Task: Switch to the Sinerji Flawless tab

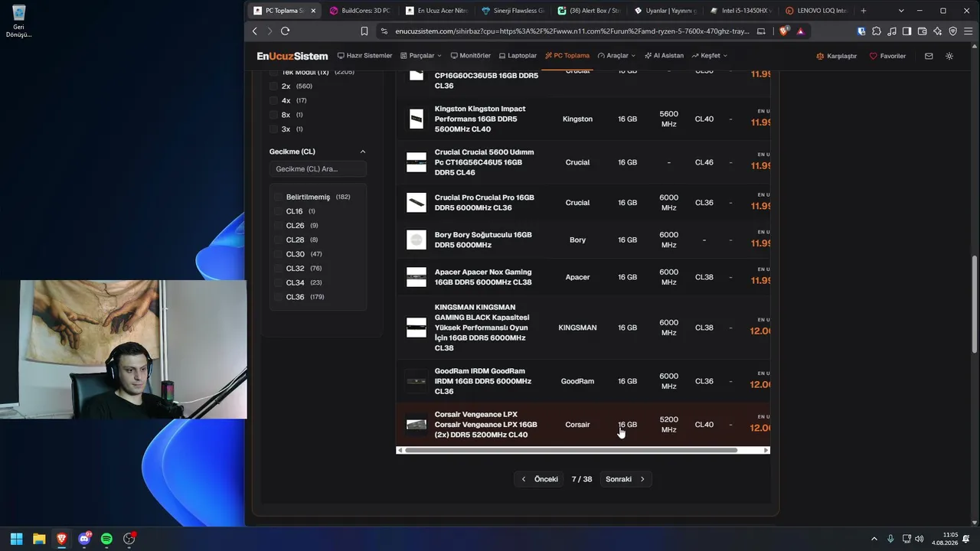Action: pyautogui.click(x=512, y=11)
